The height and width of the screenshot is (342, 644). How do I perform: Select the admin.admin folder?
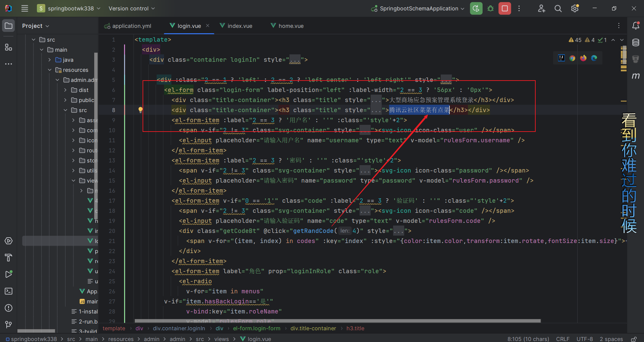tap(80, 80)
